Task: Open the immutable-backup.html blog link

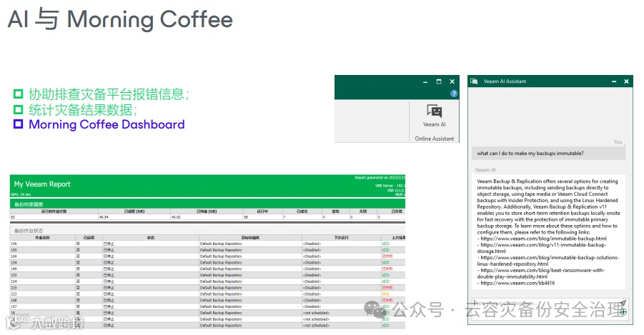Action: tap(543, 239)
